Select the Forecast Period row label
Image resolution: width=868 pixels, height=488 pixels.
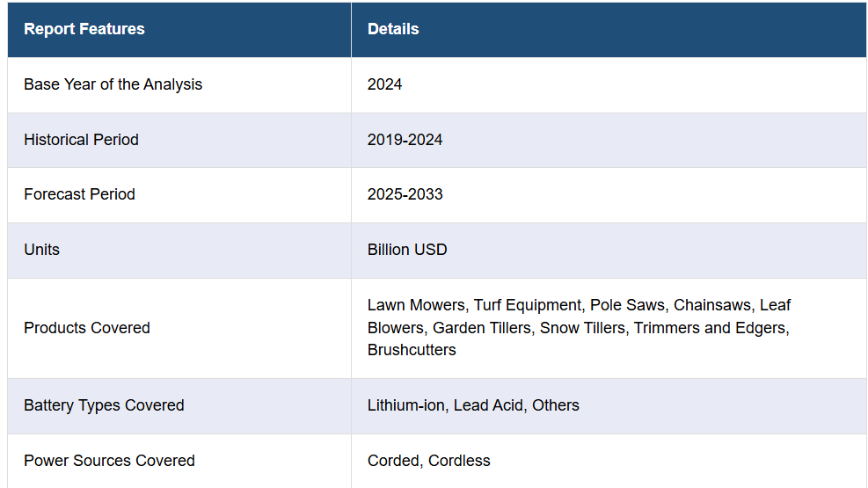[x=79, y=194]
